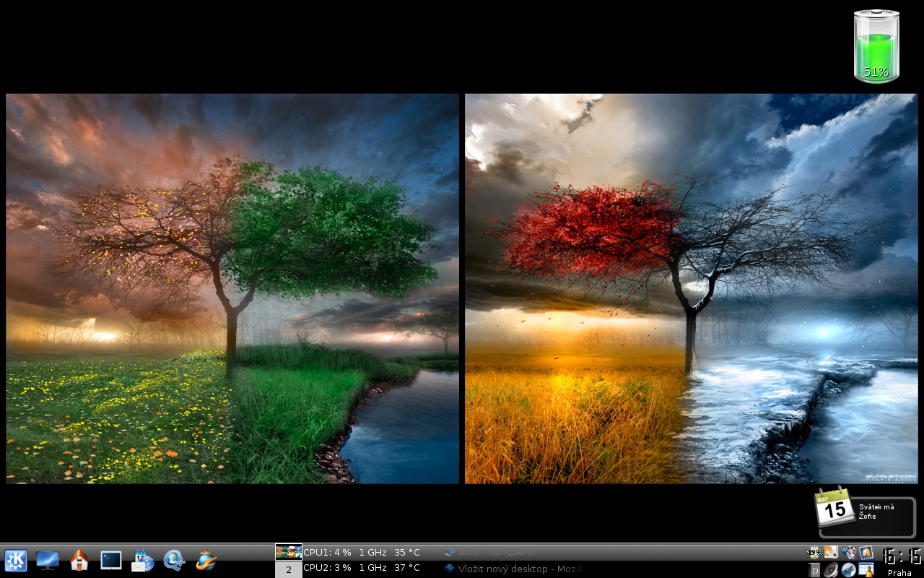Click the orange gear tray icon

(832, 553)
